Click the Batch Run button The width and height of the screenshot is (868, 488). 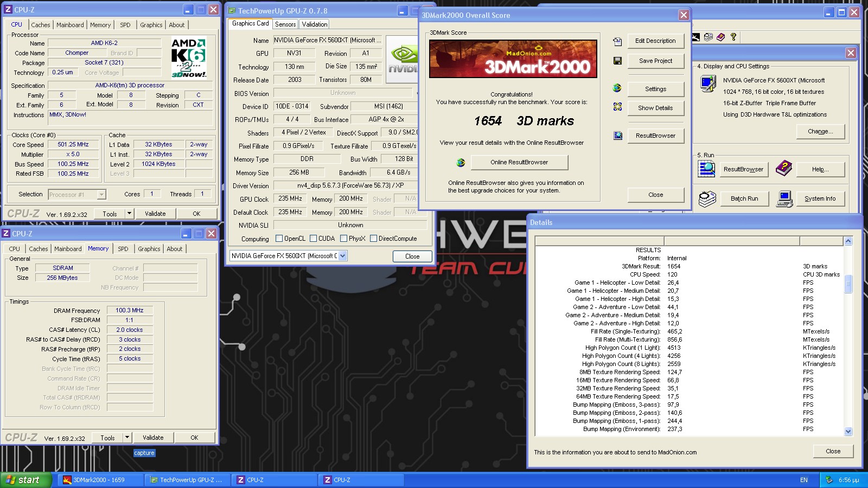pyautogui.click(x=744, y=198)
